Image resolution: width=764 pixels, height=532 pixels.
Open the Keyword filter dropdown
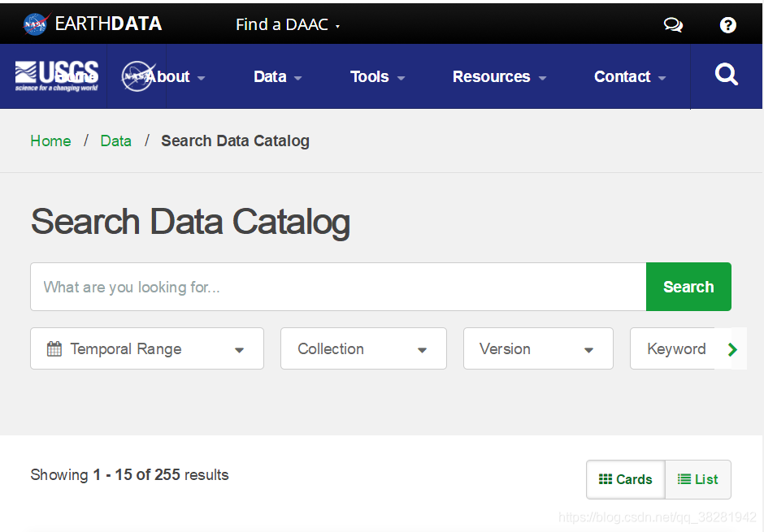pyautogui.click(x=676, y=348)
